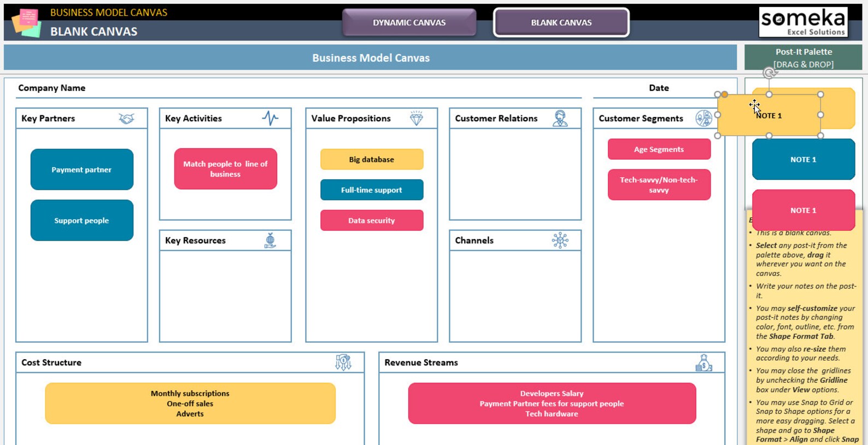The width and height of the screenshot is (868, 445).
Task: Click the money bag icon in Revenue Streams
Action: (x=703, y=362)
